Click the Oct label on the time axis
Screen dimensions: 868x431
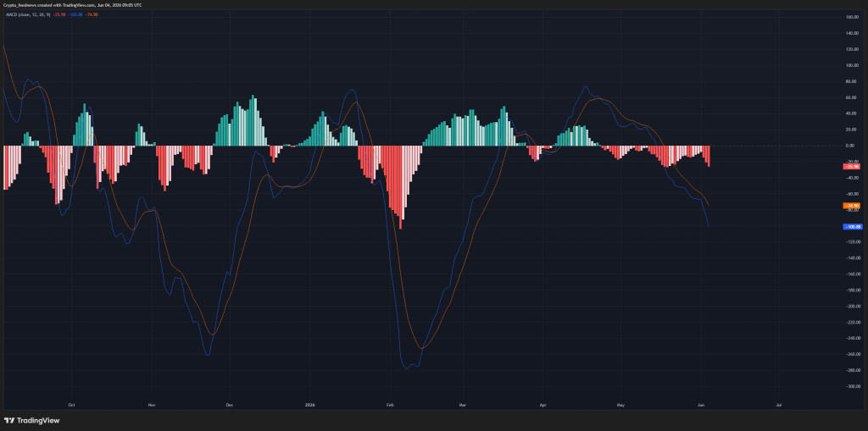[71, 405]
